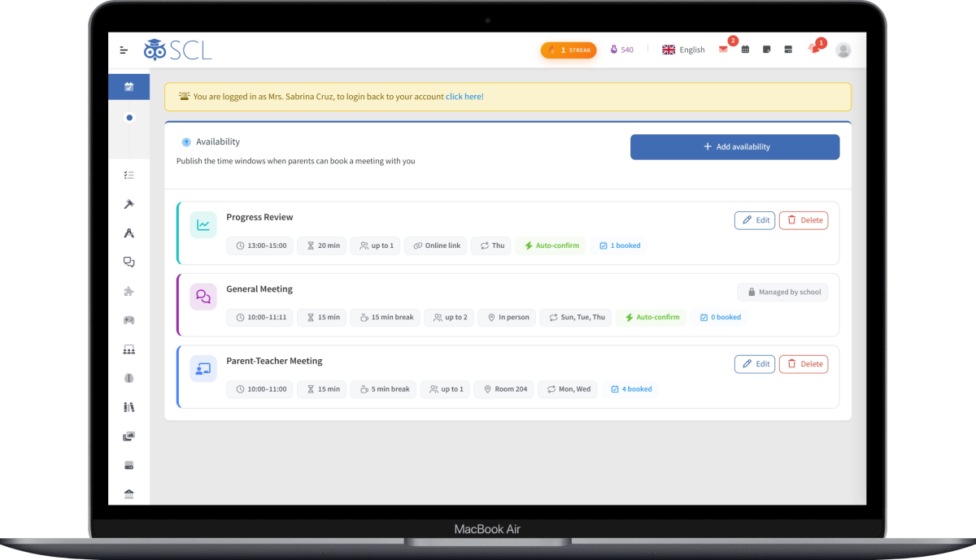Click Auto-confirm on Progress Review
The height and width of the screenshot is (560, 976).
point(551,245)
